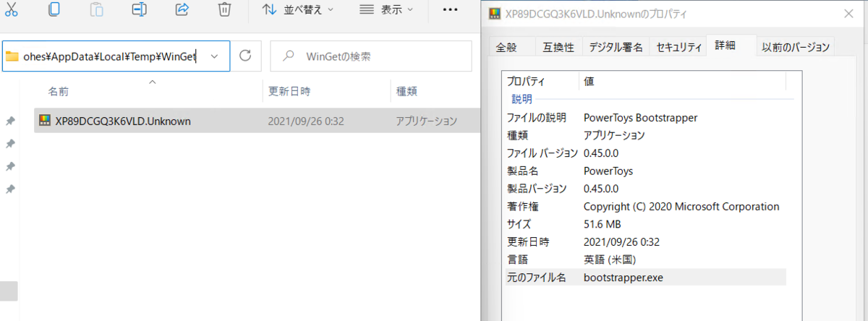Close the properties dialog window
This screenshot has width=868, height=321.
(x=849, y=13)
